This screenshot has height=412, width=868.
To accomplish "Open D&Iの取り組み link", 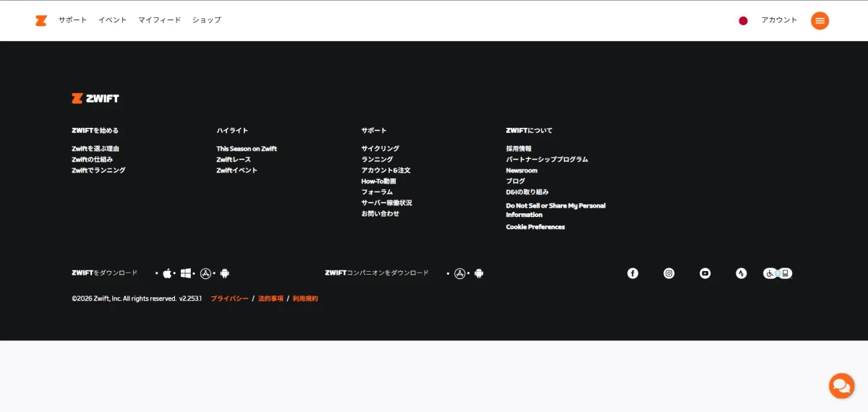I will pyautogui.click(x=527, y=192).
